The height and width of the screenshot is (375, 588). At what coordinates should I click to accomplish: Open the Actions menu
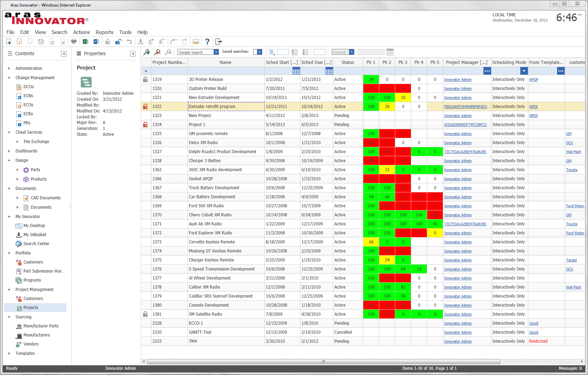81,32
